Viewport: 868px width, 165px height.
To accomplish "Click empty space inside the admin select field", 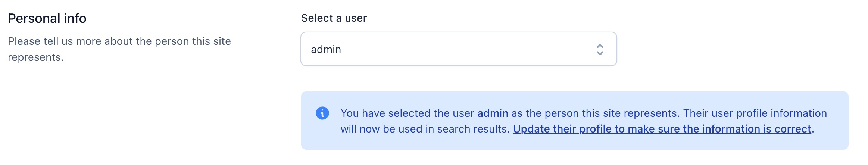I will [x=466, y=49].
